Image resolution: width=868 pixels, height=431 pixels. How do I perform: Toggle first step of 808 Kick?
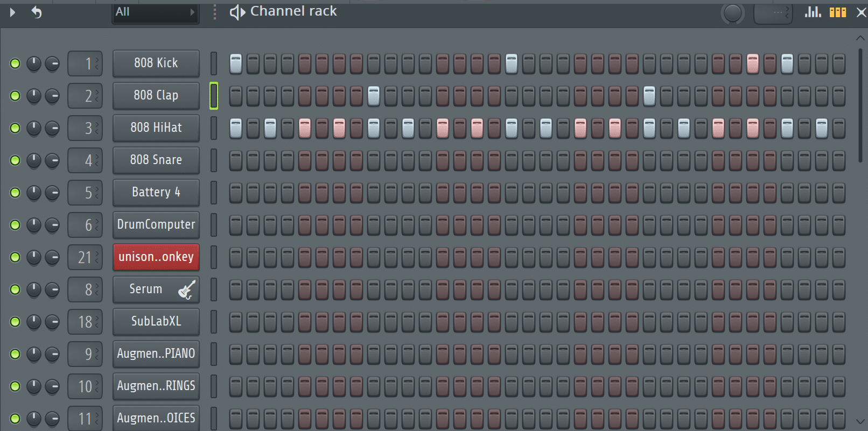(236, 63)
